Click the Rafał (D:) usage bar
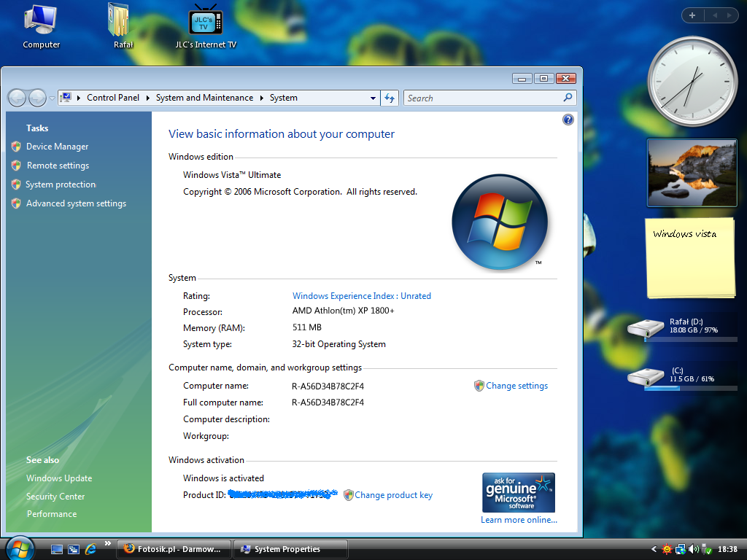Viewport: 747px width, 560px height. (691, 340)
